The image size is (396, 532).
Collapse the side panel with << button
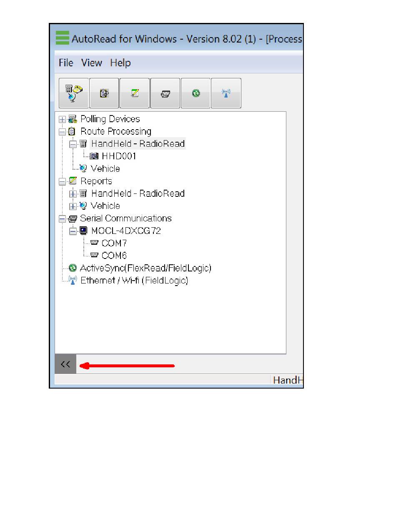tap(65, 364)
